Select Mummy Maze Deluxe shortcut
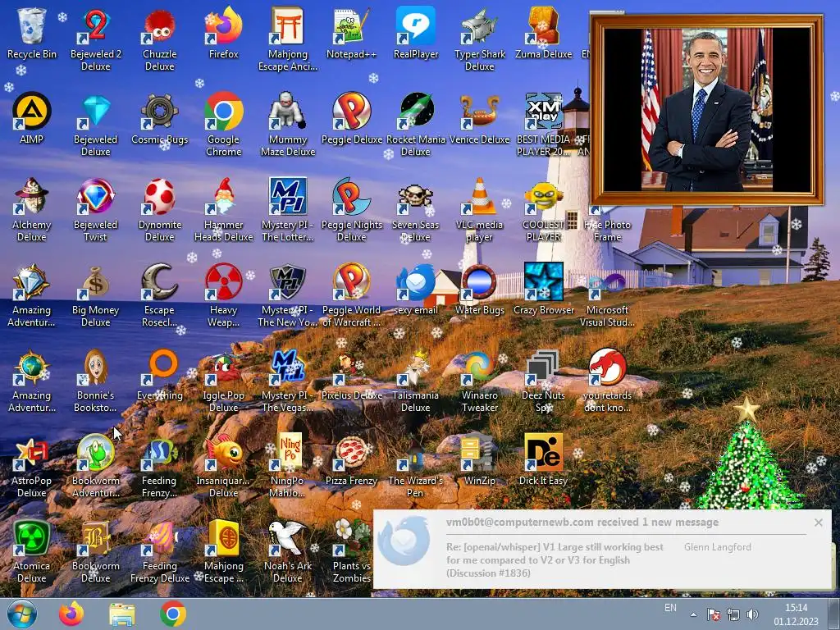840x630 pixels. coord(288,124)
